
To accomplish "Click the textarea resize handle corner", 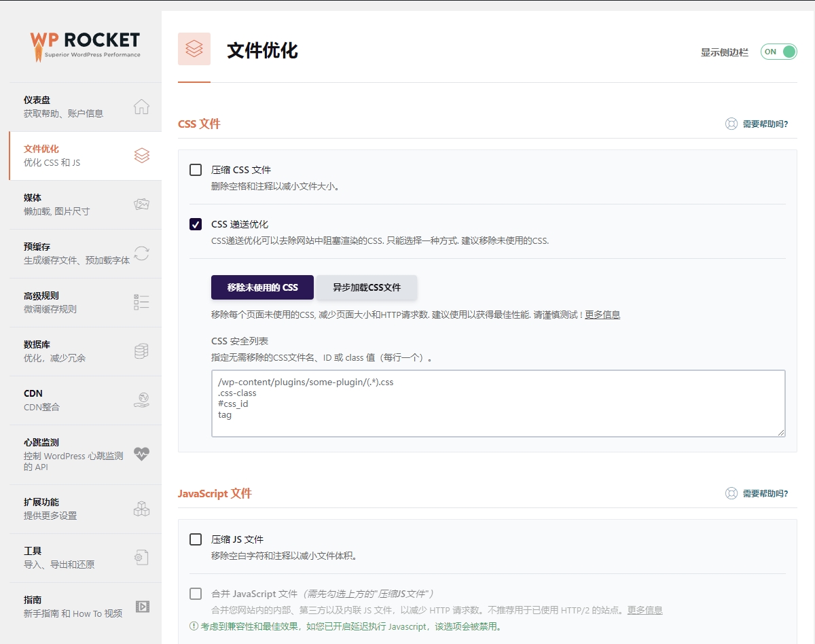I will [x=781, y=432].
